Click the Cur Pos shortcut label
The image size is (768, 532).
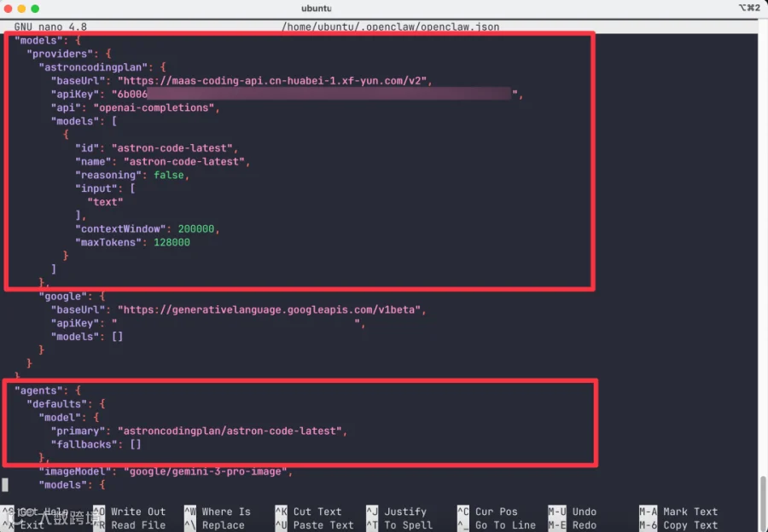(x=496, y=512)
